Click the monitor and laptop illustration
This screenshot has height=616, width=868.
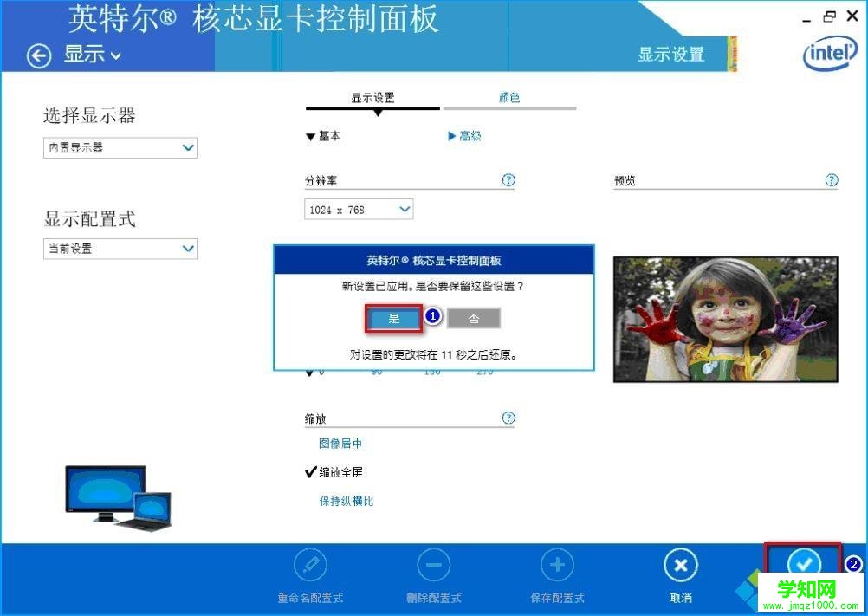(119, 497)
